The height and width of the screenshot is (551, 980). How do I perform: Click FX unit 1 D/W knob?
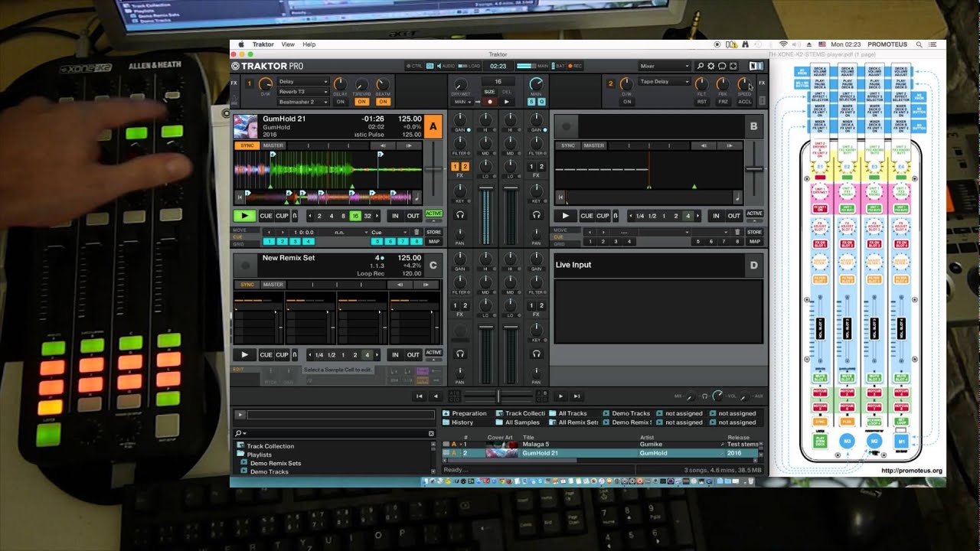click(266, 83)
